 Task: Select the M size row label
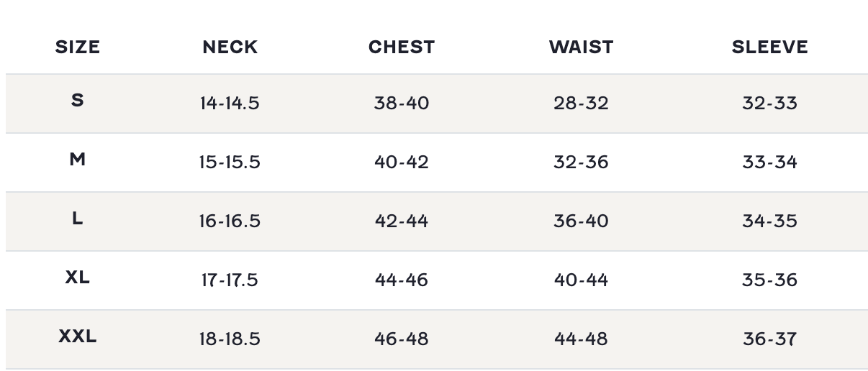click(78, 160)
